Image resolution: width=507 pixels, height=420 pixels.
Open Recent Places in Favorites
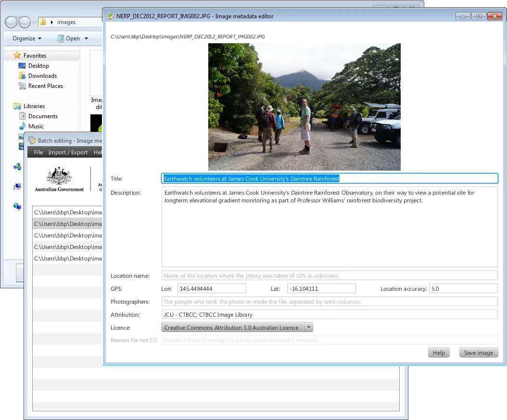tap(46, 86)
